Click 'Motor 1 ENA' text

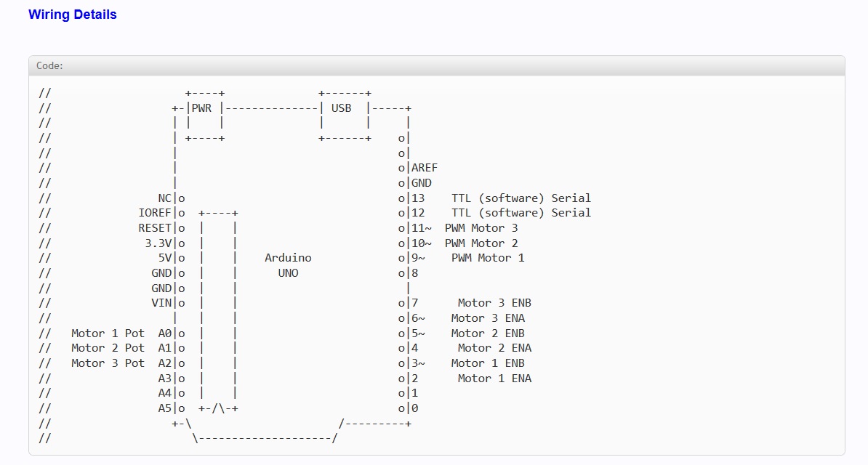pos(494,379)
